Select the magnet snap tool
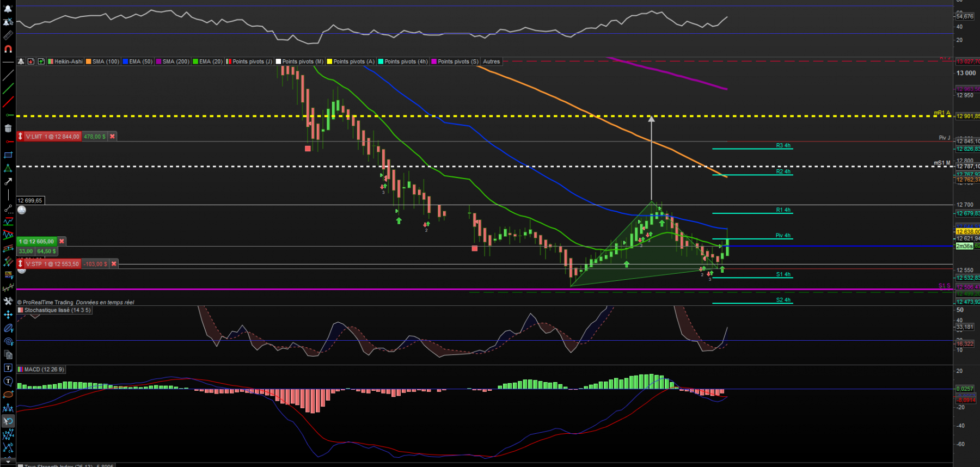980x467 pixels. click(x=8, y=49)
